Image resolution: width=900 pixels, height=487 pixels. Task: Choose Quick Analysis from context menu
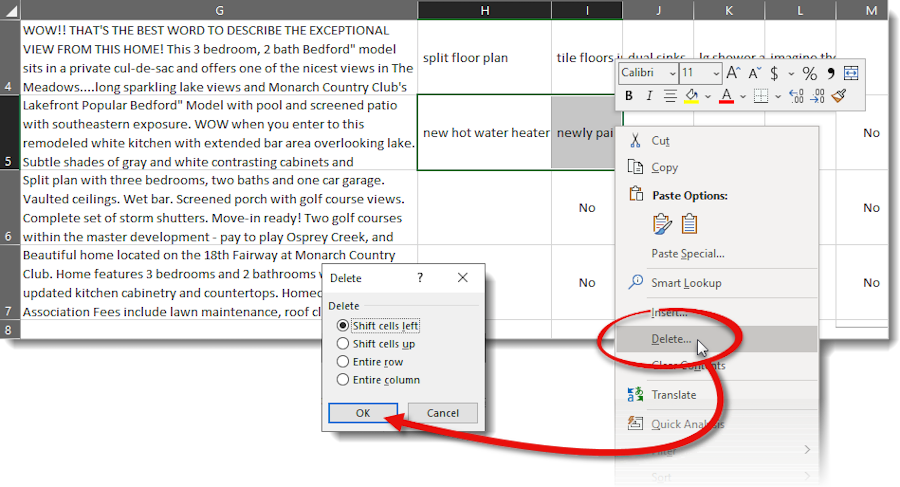[x=717, y=424]
